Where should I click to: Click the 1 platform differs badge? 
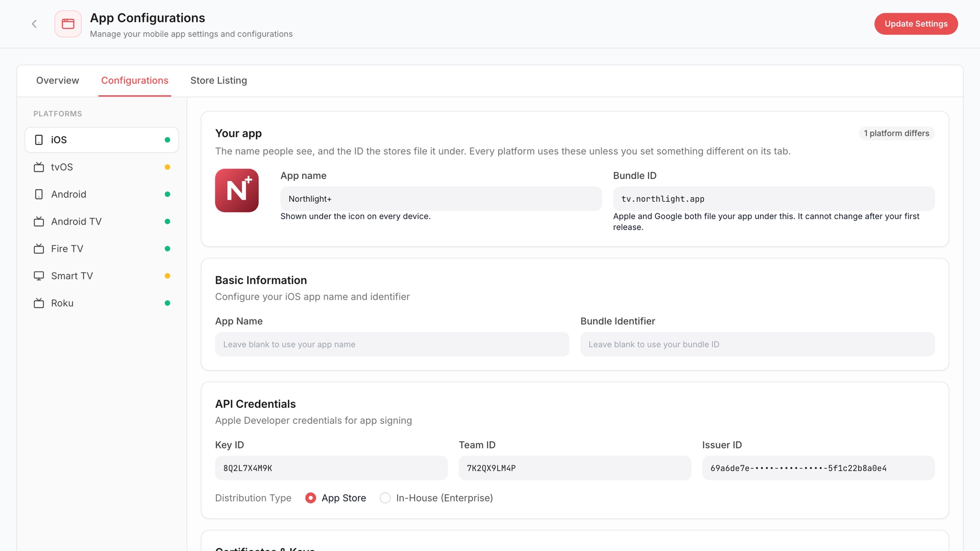click(x=896, y=134)
